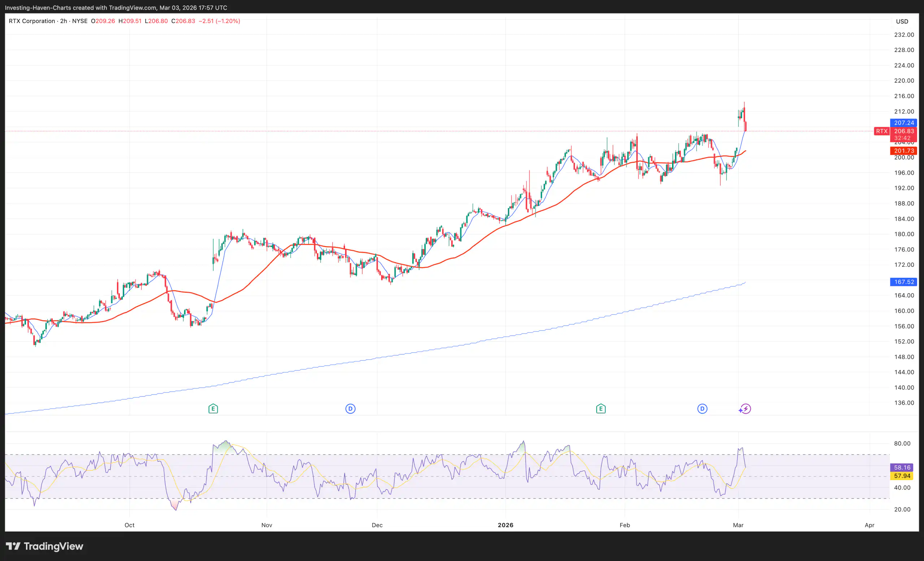This screenshot has width=924, height=561.
Task: Click the countdown timer showing 32:42
Action: (x=903, y=138)
